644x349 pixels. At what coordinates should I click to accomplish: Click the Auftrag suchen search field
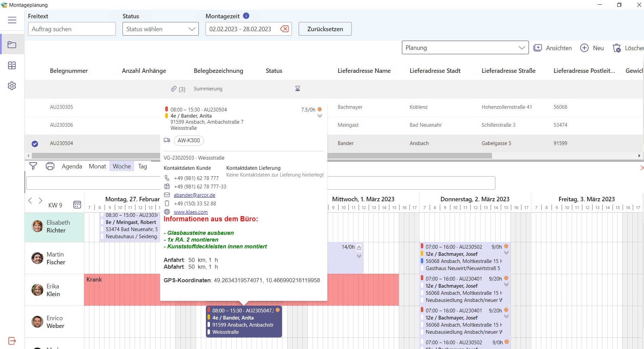72,29
